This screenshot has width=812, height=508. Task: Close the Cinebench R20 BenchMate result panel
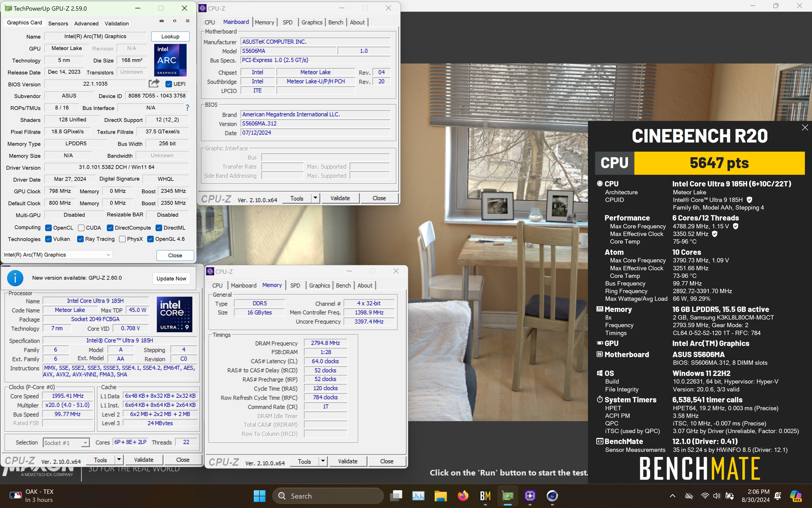point(805,128)
